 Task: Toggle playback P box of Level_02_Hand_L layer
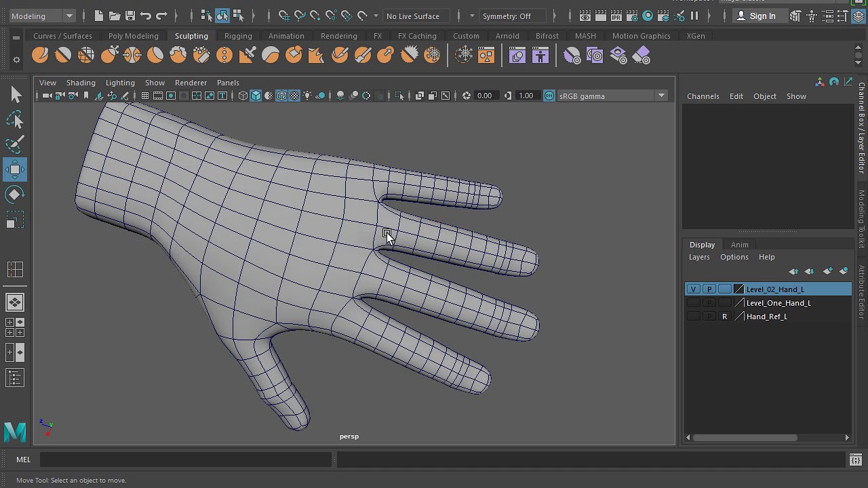[709, 289]
